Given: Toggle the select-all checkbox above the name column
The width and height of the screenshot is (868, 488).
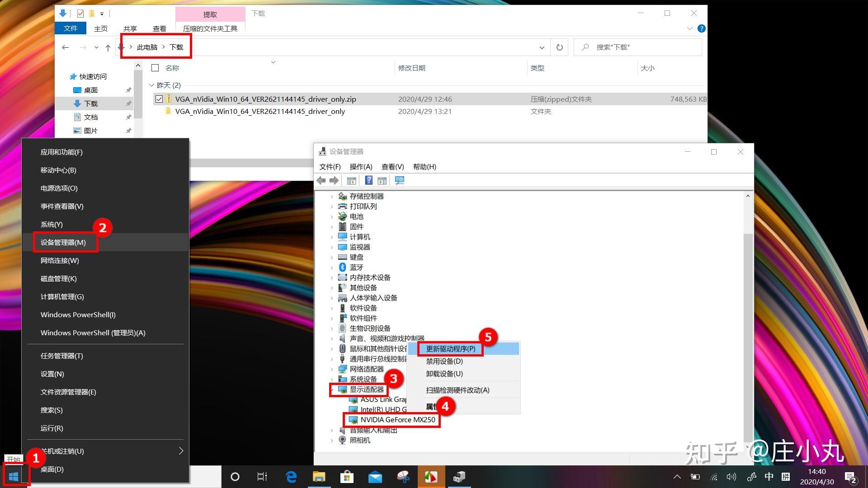Looking at the screenshot, I should pos(155,67).
